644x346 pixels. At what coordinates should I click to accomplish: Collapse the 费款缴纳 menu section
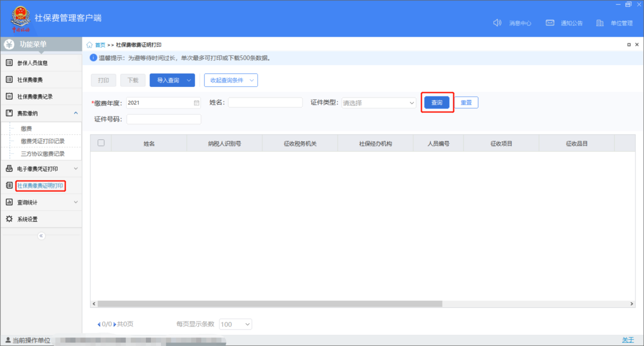click(x=76, y=113)
